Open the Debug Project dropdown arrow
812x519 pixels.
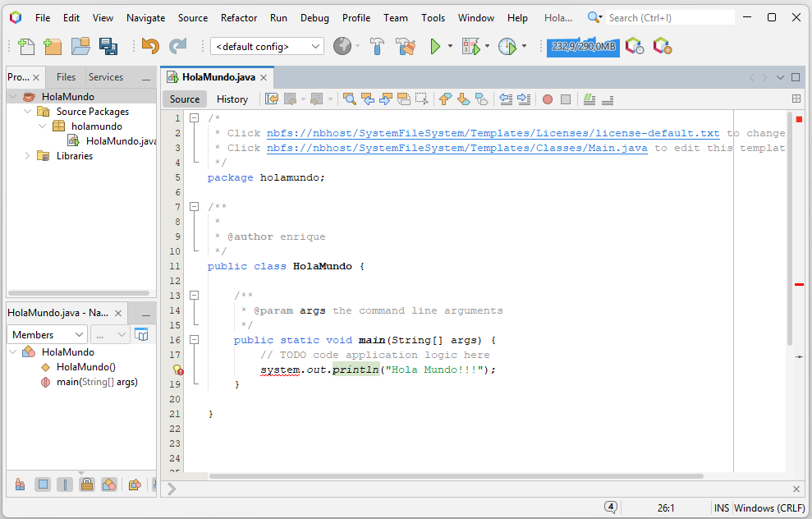pyautogui.click(x=487, y=46)
